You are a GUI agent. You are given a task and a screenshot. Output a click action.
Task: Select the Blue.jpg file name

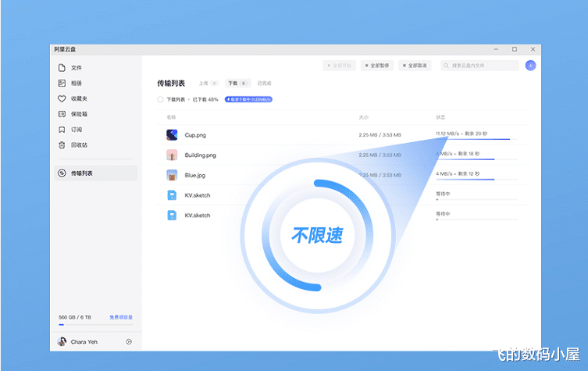pos(195,175)
